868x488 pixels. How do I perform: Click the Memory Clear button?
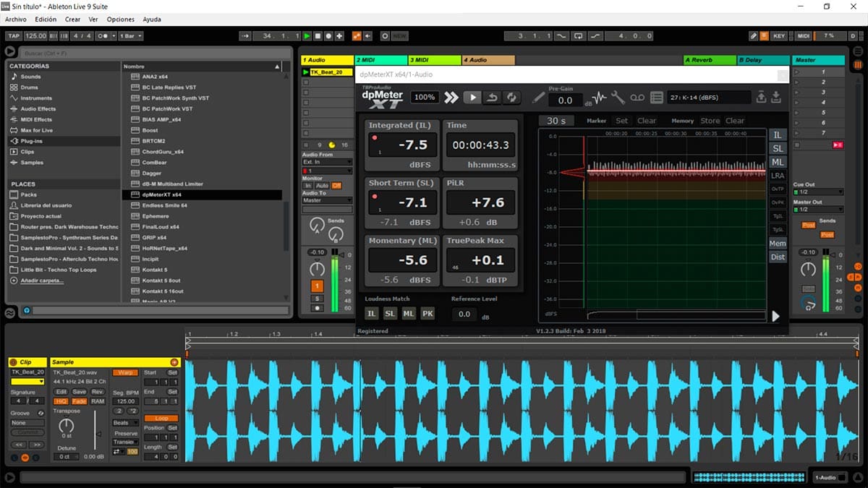735,121
